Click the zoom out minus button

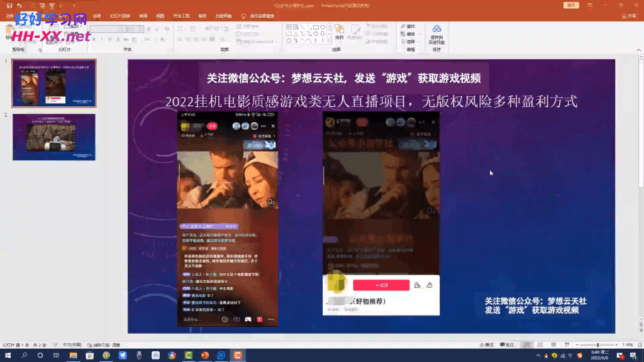[577, 345]
